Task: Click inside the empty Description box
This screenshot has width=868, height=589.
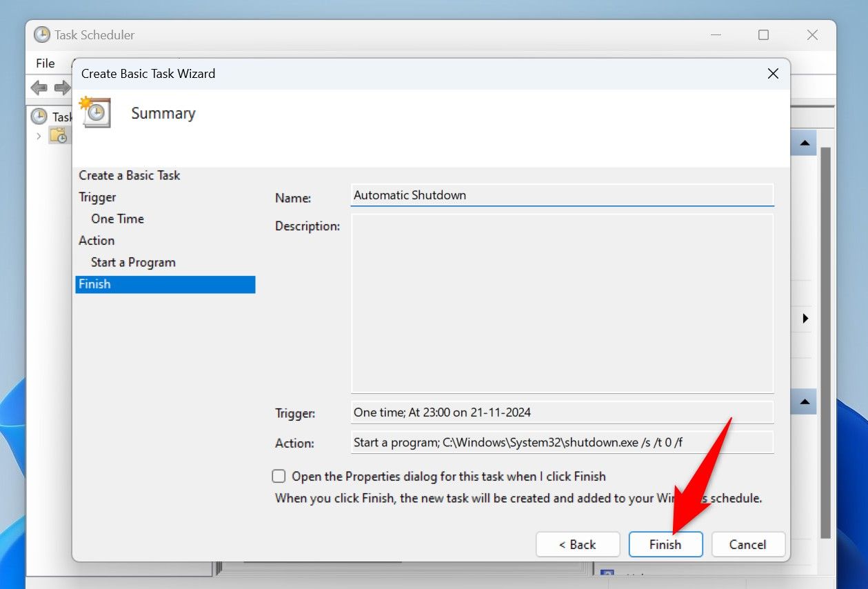Action: tap(562, 303)
